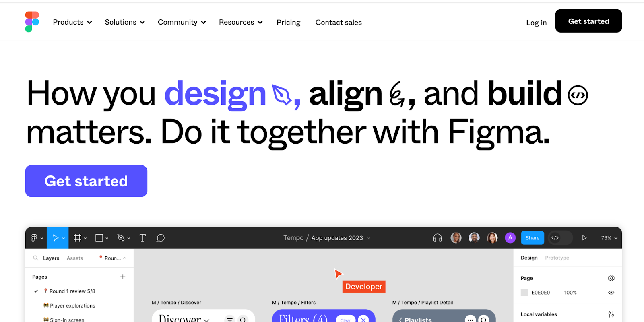Viewport: 644px width, 322px height.
Task: Click the second collaborator avatar
Action: coord(474,237)
